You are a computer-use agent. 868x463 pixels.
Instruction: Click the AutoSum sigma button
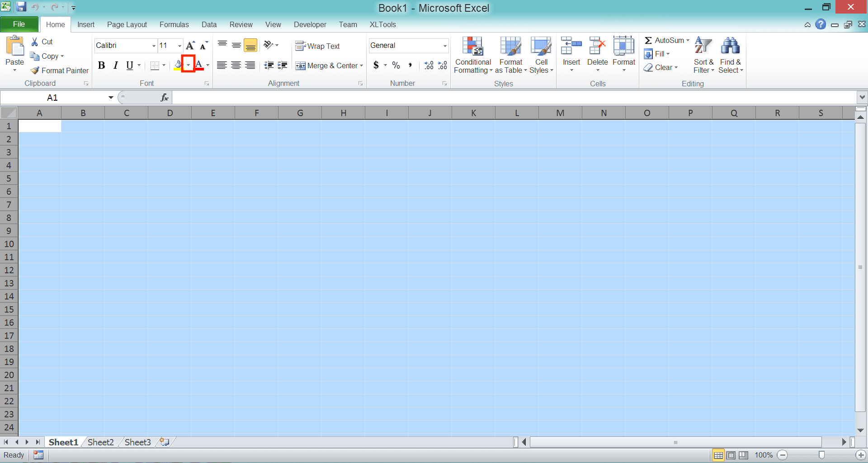[x=648, y=40]
